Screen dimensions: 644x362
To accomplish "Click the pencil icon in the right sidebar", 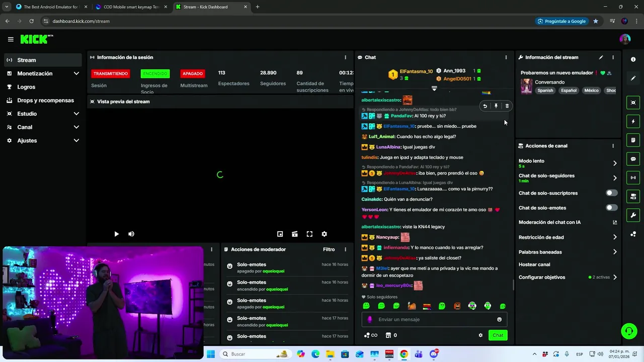I will point(633,78).
